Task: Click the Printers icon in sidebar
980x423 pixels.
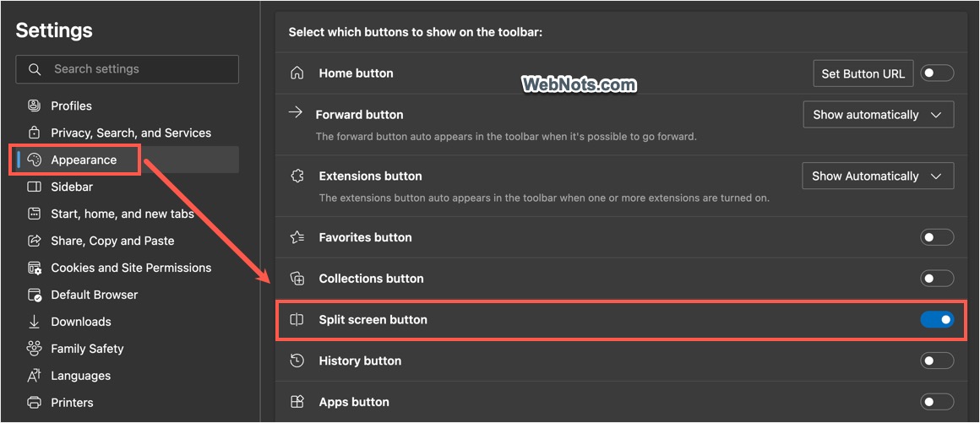Action: click(x=35, y=403)
